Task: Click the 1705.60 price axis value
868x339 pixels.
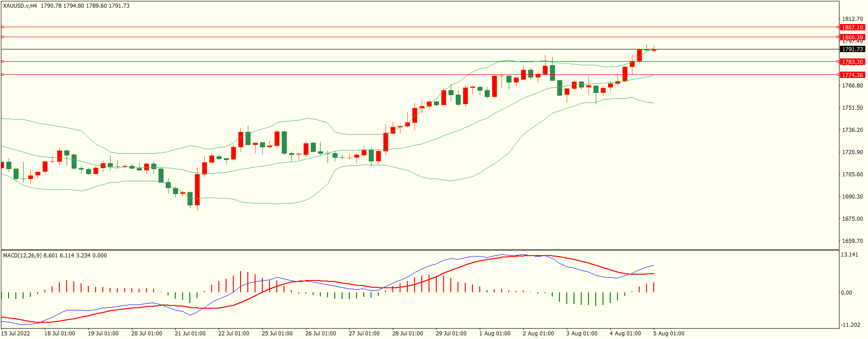Action: 852,174
